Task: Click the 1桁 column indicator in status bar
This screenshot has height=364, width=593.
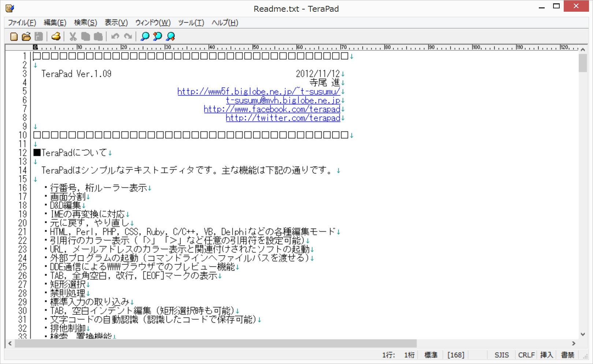Action: click(x=409, y=355)
